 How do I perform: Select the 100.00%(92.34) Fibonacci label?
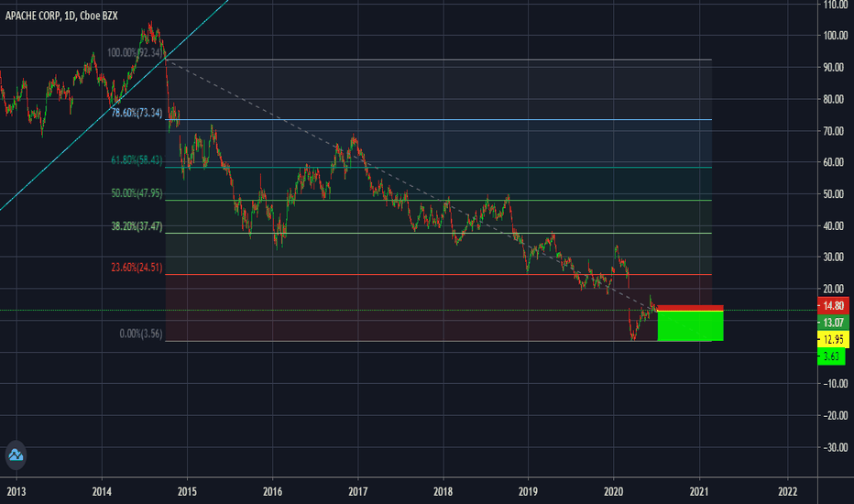[x=135, y=53]
